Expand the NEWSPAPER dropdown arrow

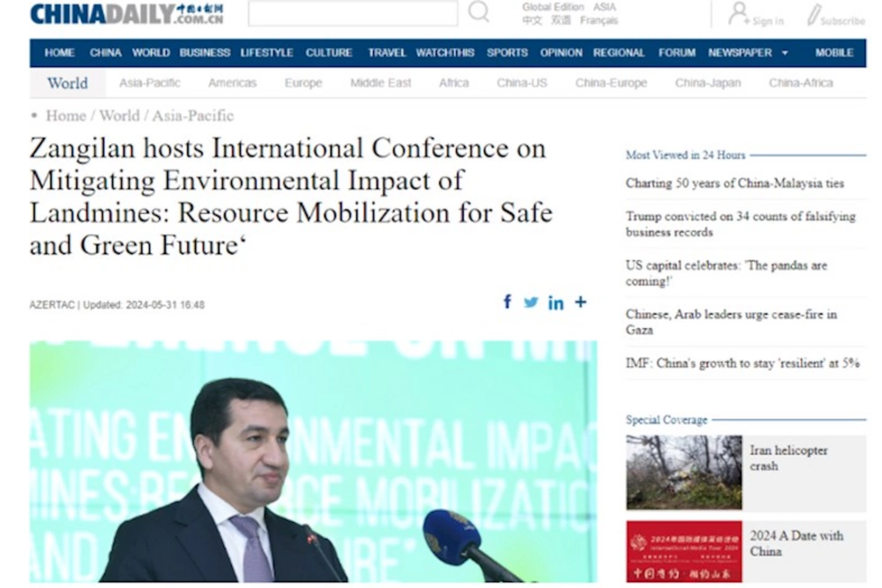785,53
